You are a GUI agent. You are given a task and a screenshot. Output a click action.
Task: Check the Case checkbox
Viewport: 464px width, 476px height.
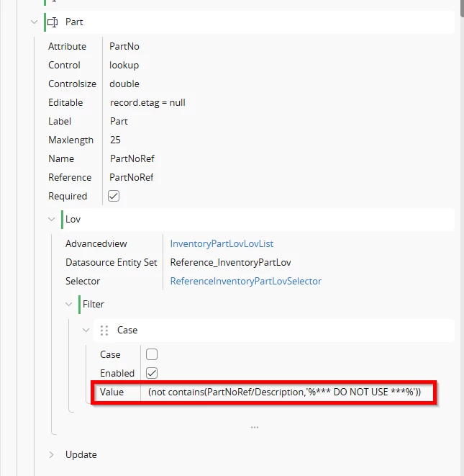click(x=152, y=354)
